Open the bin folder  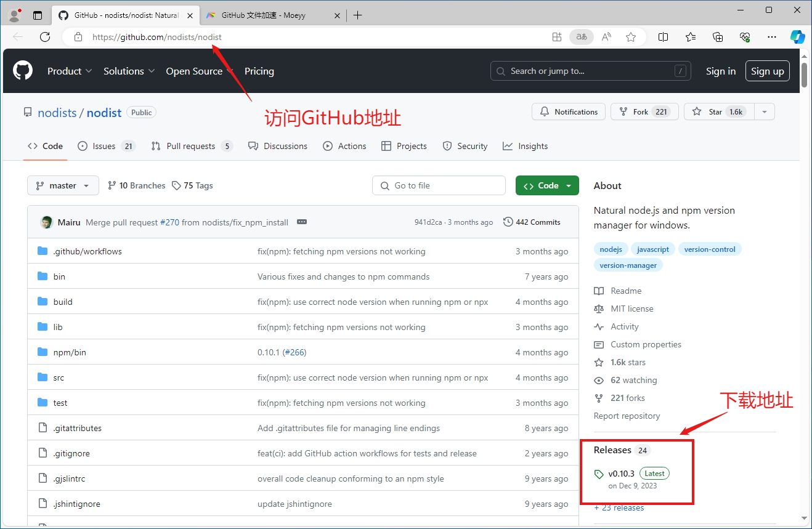tap(59, 277)
